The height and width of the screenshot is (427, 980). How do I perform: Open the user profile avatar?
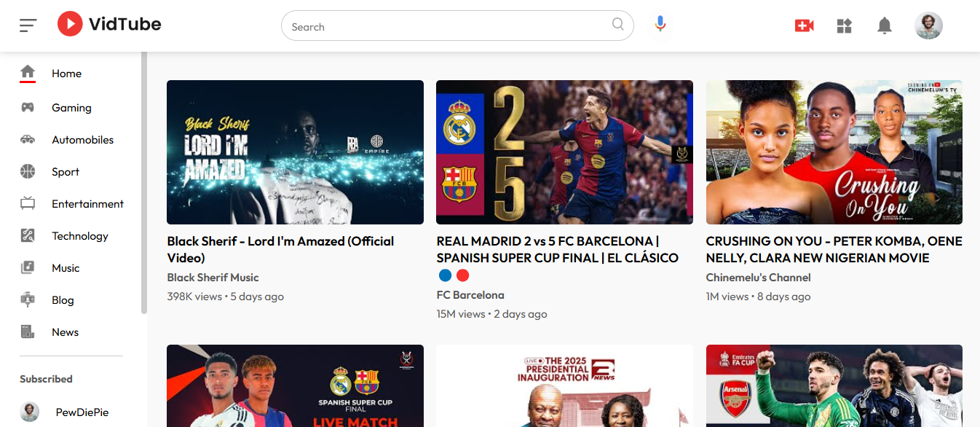click(x=928, y=26)
